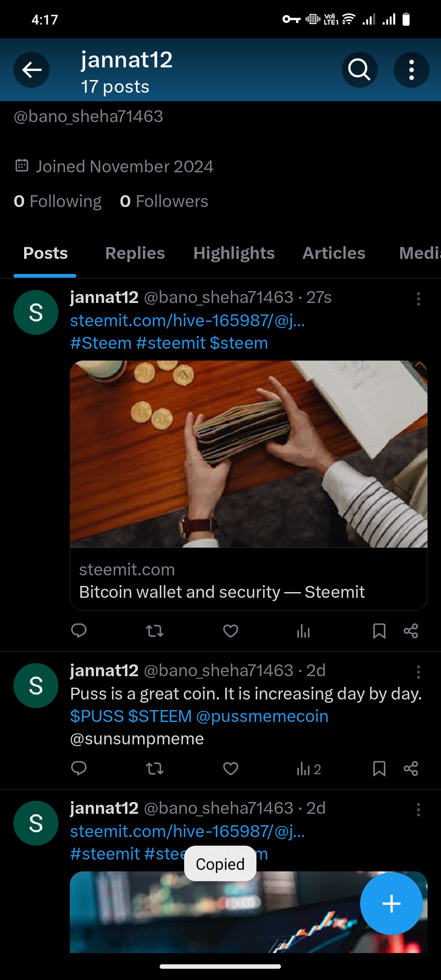Screen dimensions: 441x980
Task: Like the Puss coin post
Action: (x=231, y=768)
